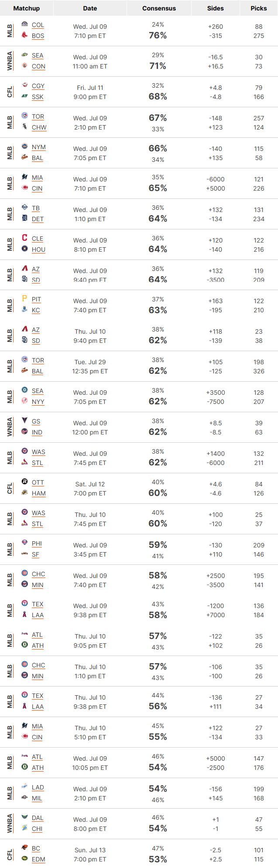This screenshot has height=868, width=278.
Task: Sort by the Consensus column header
Action: click(159, 8)
